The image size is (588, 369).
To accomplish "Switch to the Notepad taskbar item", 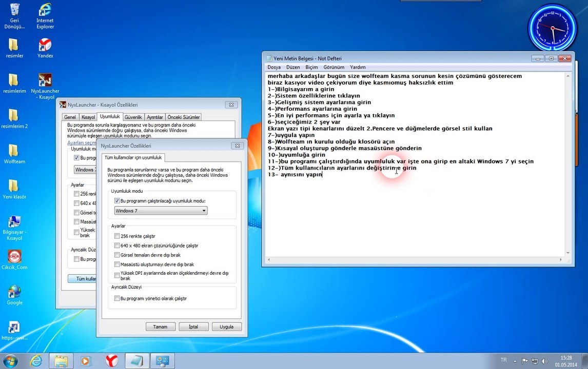I will click(x=136, y=361).
